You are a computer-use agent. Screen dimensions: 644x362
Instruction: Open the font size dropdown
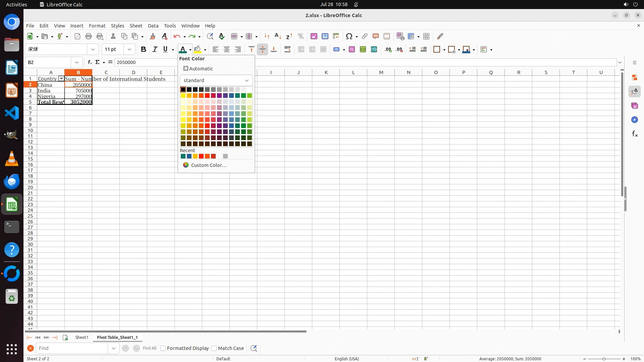click(129, 50)
